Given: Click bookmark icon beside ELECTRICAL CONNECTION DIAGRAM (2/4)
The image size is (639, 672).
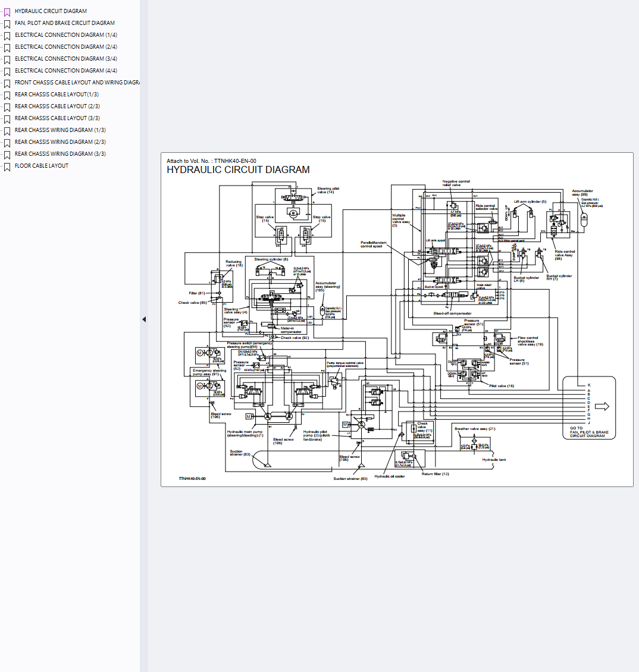Looking at the screenshot, I should (7, 48).
